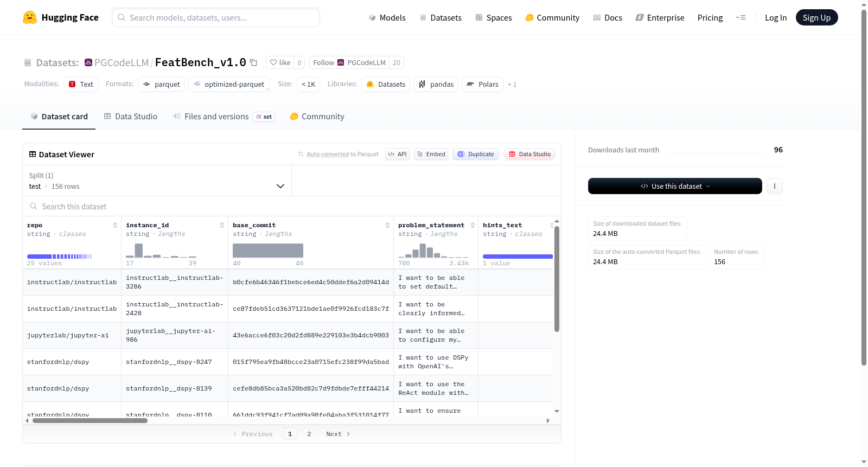Open Enterprise in the top navigation
Image resolution: width=868 pixels, height=467 pixels.
click(x=660, y=17)
